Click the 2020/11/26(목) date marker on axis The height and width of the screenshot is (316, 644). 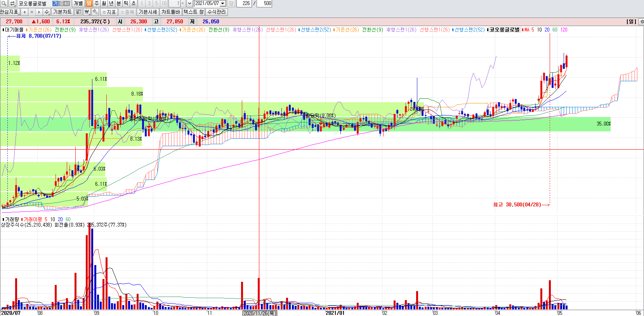(260, 313)
